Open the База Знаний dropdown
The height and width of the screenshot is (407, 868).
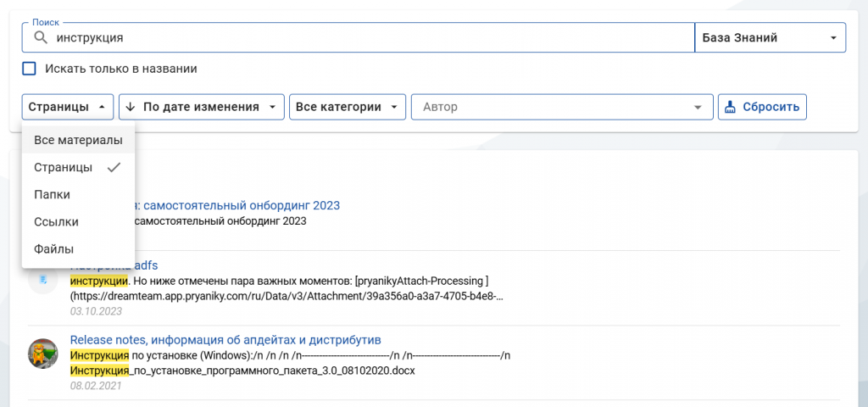770,37
